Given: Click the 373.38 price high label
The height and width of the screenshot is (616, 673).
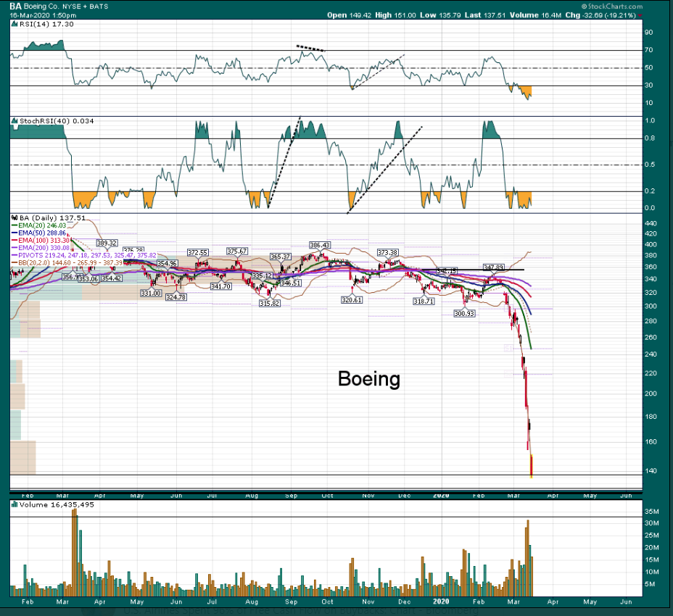Looking at the screenshot, I should point(388,252).
